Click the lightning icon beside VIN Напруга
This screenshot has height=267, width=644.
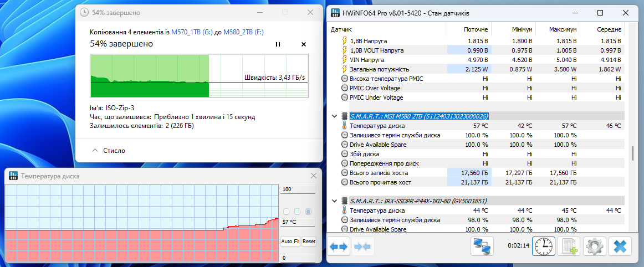(344, 60)
